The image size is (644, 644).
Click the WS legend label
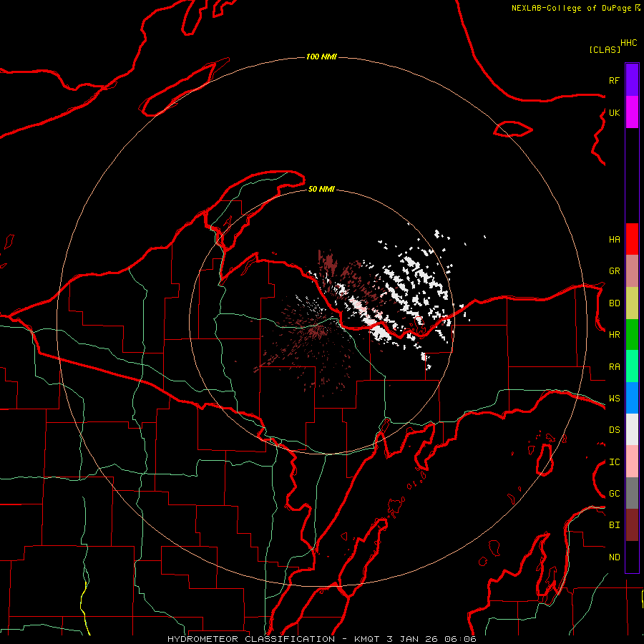point(614,398)
